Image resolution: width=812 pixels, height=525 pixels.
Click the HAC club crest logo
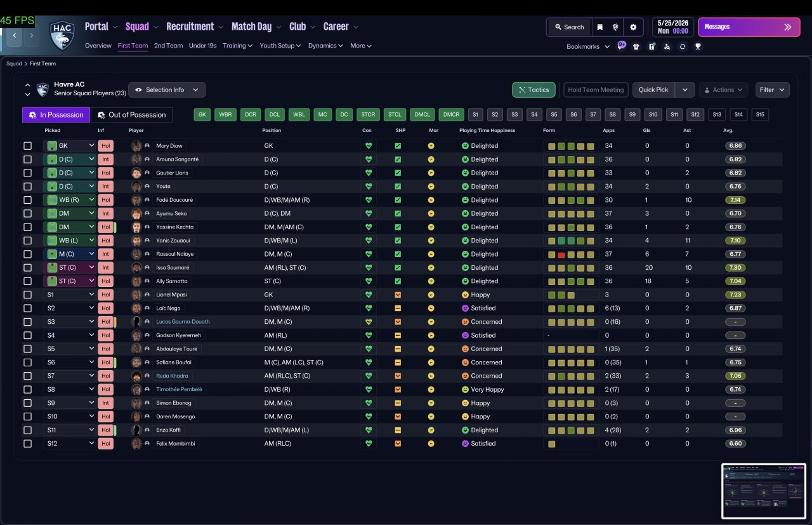[63, 35]
